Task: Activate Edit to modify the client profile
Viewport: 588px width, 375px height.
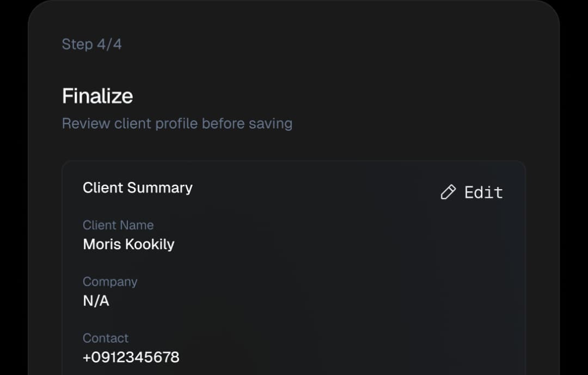Action: point(483,192)
